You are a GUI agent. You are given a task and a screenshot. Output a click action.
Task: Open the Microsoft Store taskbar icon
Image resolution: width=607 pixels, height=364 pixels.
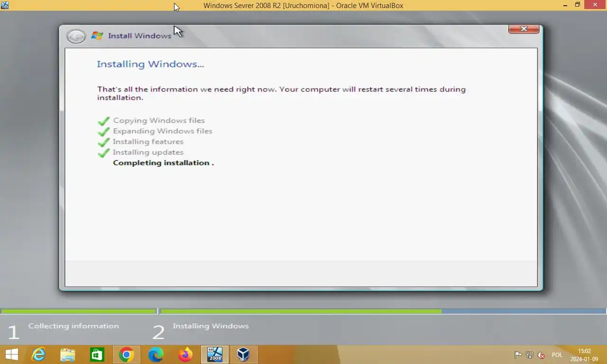[97, 355]
